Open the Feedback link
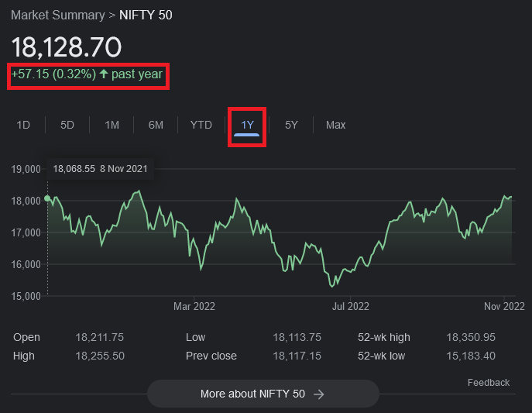The image size is (532, 413). [489, 383]
